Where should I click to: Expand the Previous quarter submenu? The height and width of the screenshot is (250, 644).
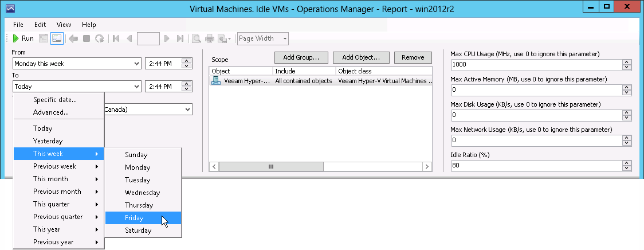[59, 217]
